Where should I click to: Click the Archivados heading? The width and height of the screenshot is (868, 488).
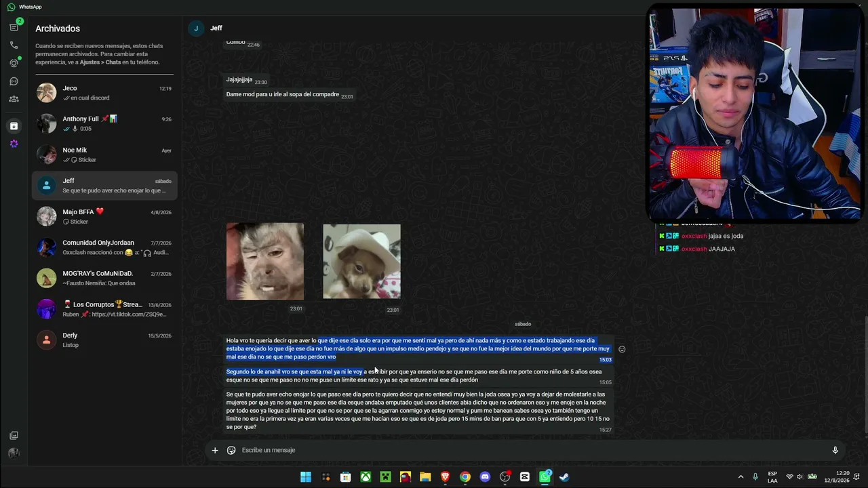coord(58,28)
